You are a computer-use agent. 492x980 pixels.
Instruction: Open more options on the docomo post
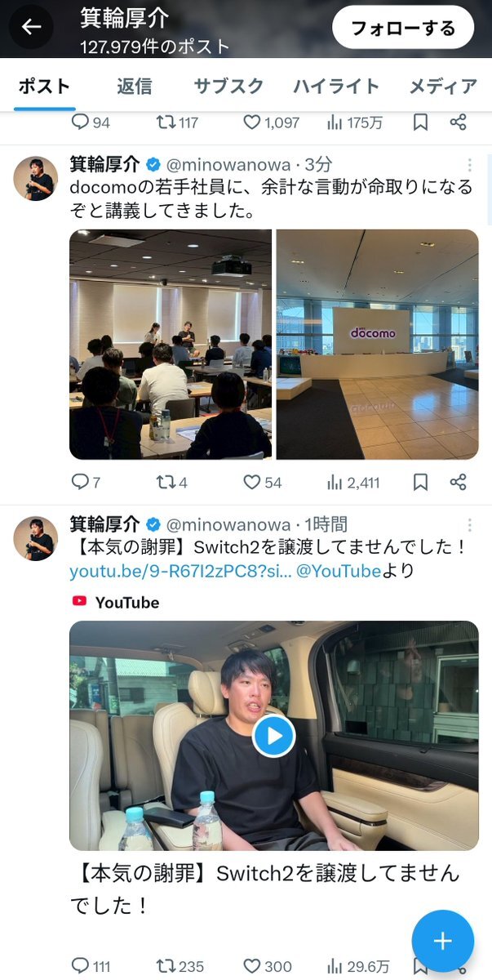click(x=470, y=165)
